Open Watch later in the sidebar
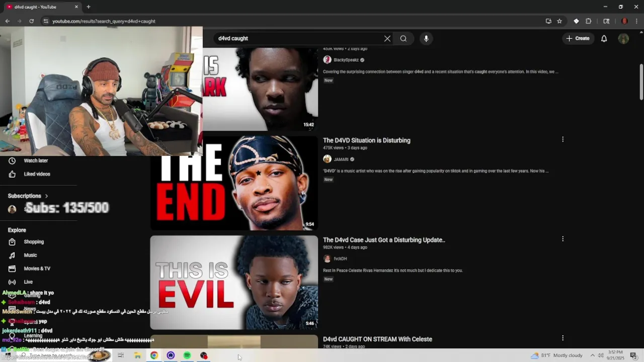The height and width of the screenshot is (362, 644). coord(36,160)
